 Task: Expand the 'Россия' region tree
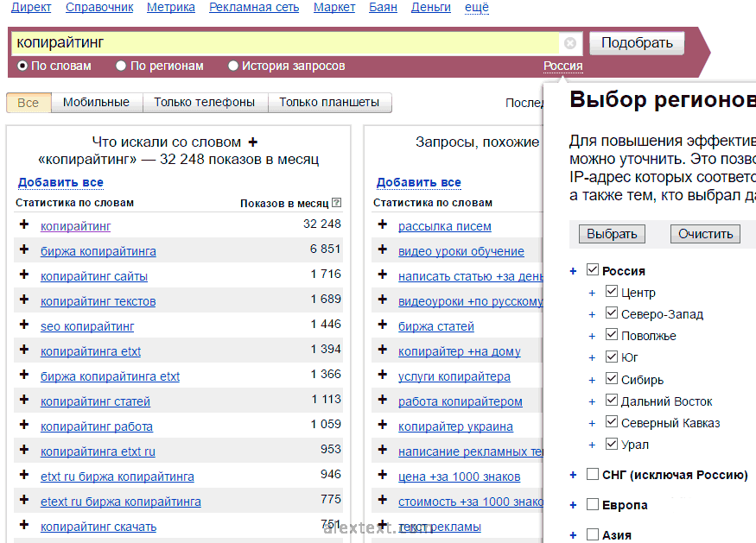[x=573, y=271]
